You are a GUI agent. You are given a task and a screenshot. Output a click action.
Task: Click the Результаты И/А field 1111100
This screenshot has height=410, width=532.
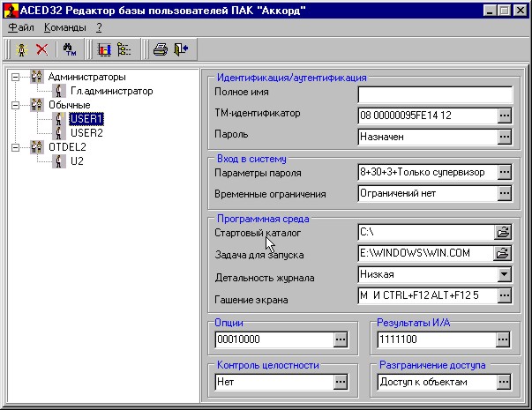437,339
